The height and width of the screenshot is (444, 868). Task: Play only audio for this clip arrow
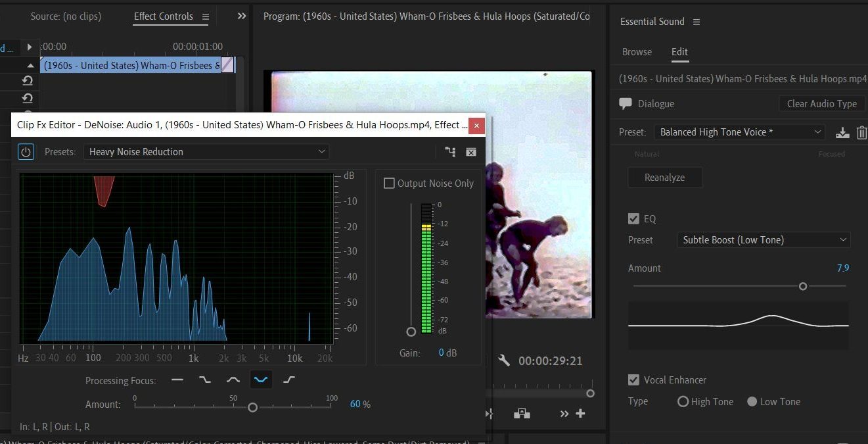tap(29, 47)
